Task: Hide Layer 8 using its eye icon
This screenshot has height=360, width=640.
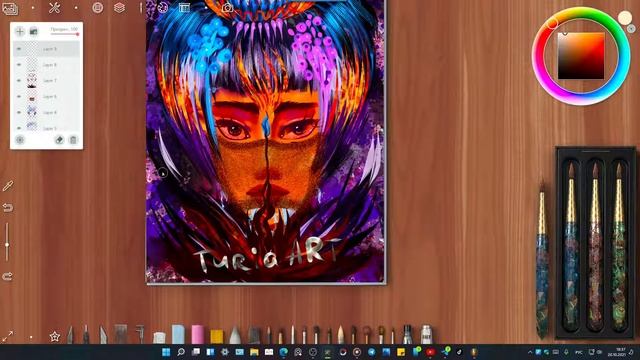Action: tap(18, 65)
